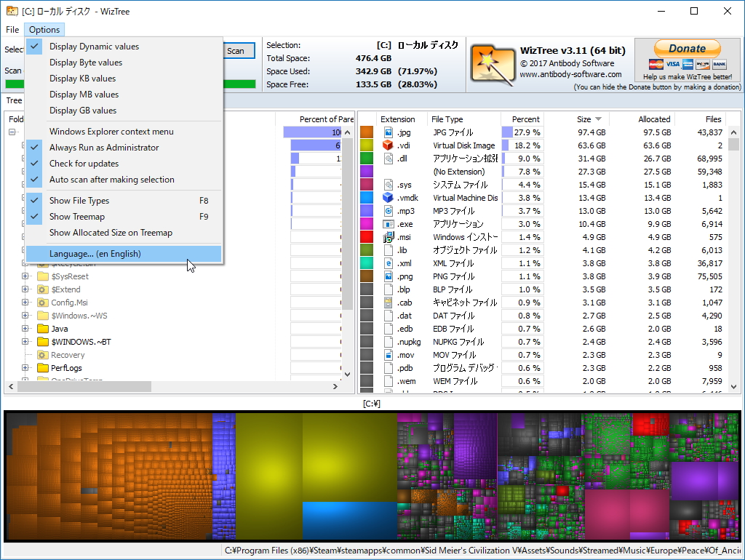This screenshot has height=560, width=745.
Task: Toggle Auto scan after making selection
Action: tap(124, 180)
